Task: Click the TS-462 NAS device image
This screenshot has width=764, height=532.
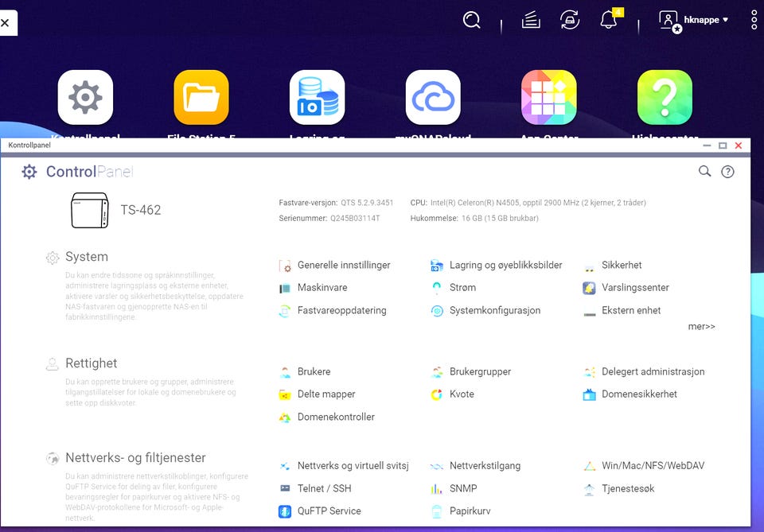Action: click(x=90, y=210)
